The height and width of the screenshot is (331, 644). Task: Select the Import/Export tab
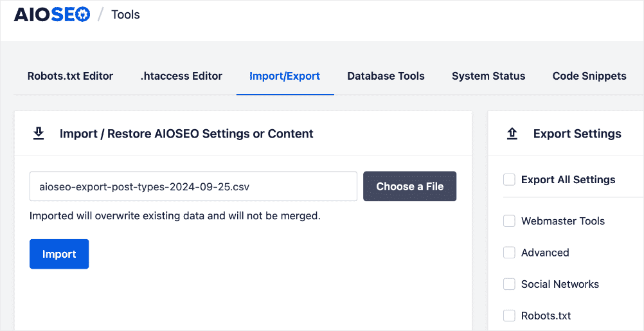point(285,76)
